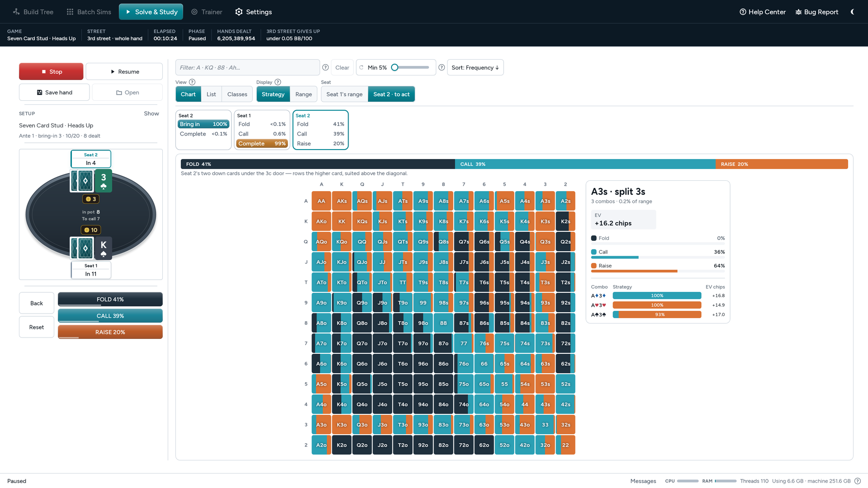Open the Help Center
Screen dimensions: 868x488
coord(762,12)
